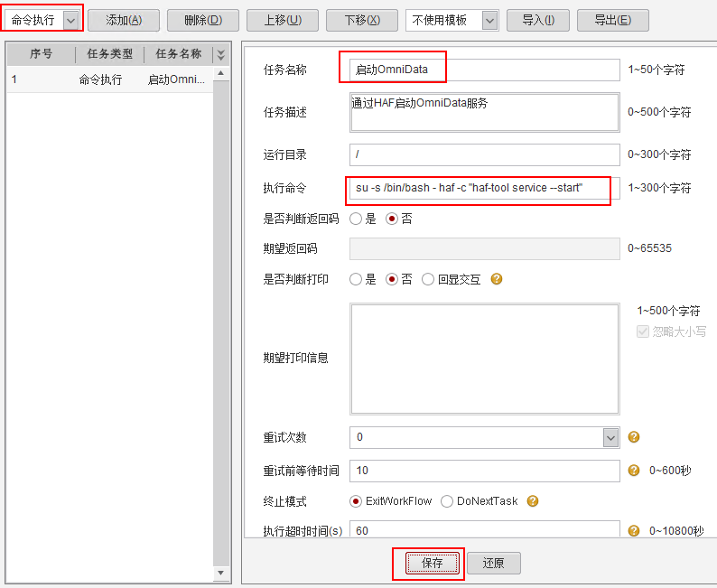This screenshot has width=717, height=588.
Task: Click 导出(E) button
Action: [x=613, y=21]
